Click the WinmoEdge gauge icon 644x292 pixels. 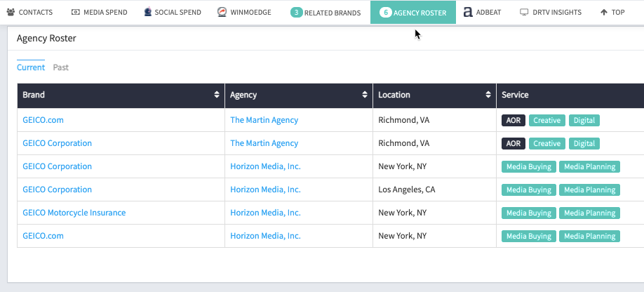click(x=222, y=12)
